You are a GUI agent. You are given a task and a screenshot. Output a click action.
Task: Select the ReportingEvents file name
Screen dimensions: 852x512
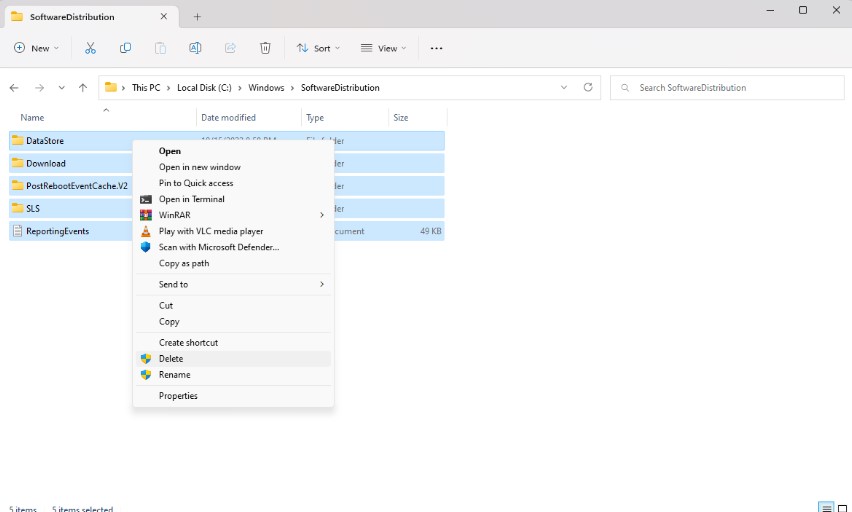click(x=58, y=231)
